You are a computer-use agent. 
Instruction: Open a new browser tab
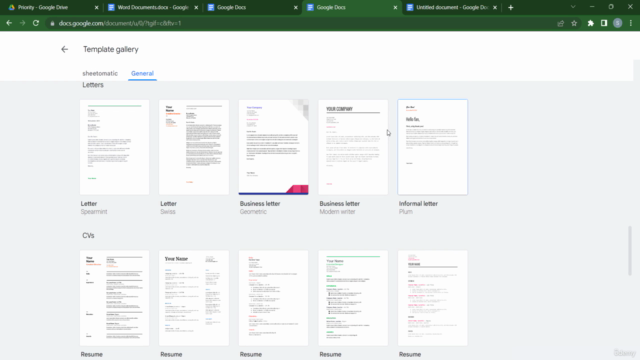(511, 7)
